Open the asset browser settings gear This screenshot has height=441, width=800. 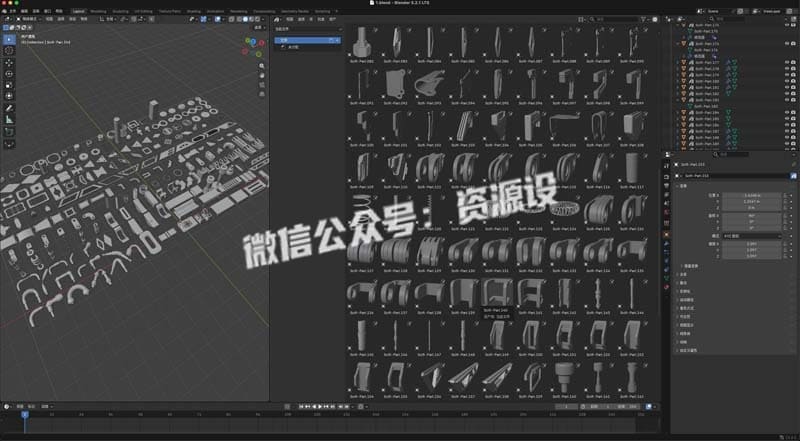[x=655, y=19]
